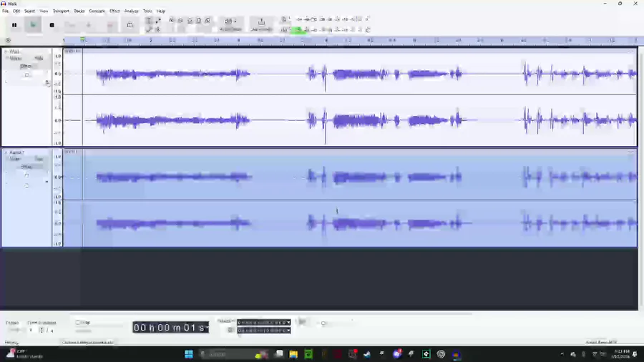Viewport: 644px width, 362px height.
Task: Click the Zoom Toggle icon
Action: click(x=208, y=21)
